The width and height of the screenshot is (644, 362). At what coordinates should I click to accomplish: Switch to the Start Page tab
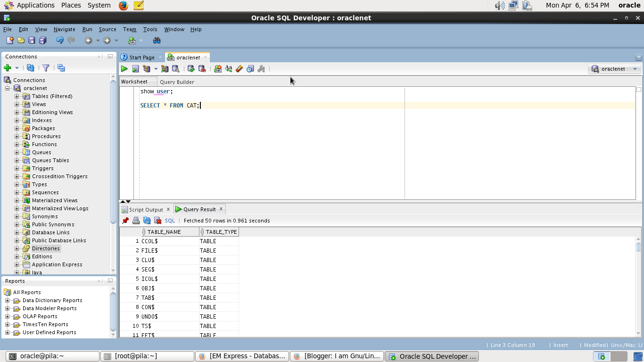click(x=142, y=58)
